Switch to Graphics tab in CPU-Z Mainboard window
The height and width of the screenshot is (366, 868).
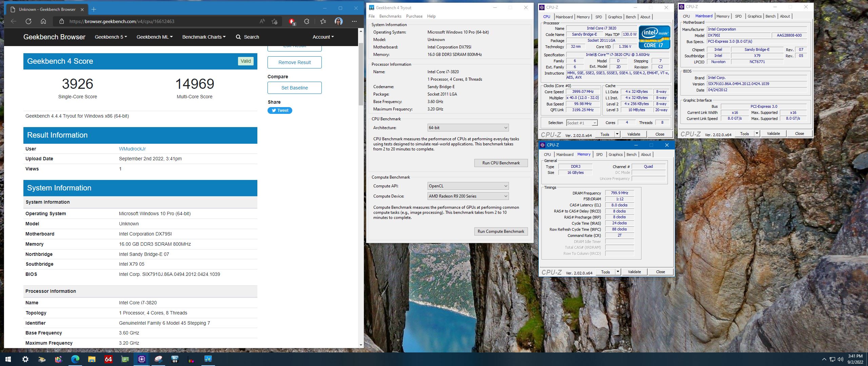pos(754,16)
